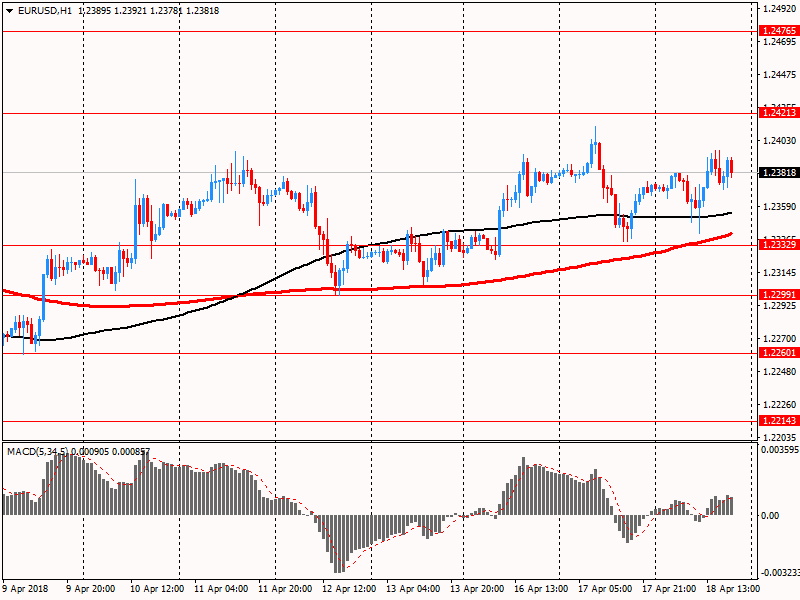Click the 1.23590 price scale value

779,207
